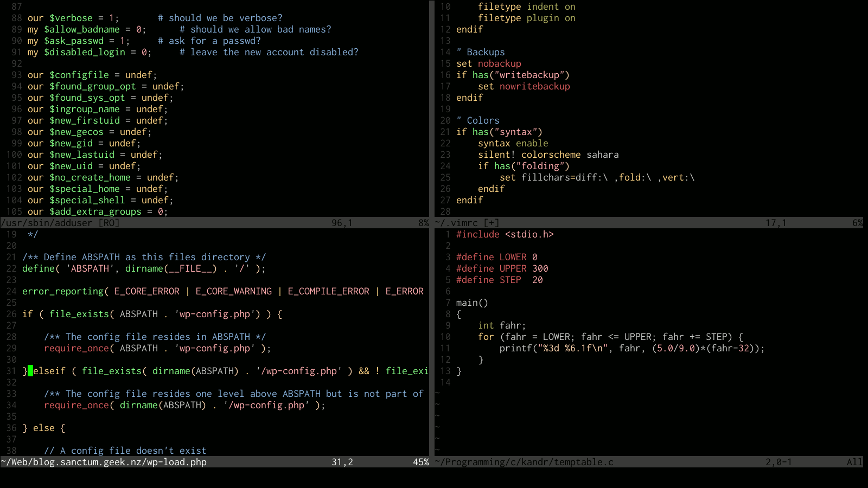Click 'our $no_create_home = undef;'
This screenshot has height=488, width=868.
click(103, 177)
